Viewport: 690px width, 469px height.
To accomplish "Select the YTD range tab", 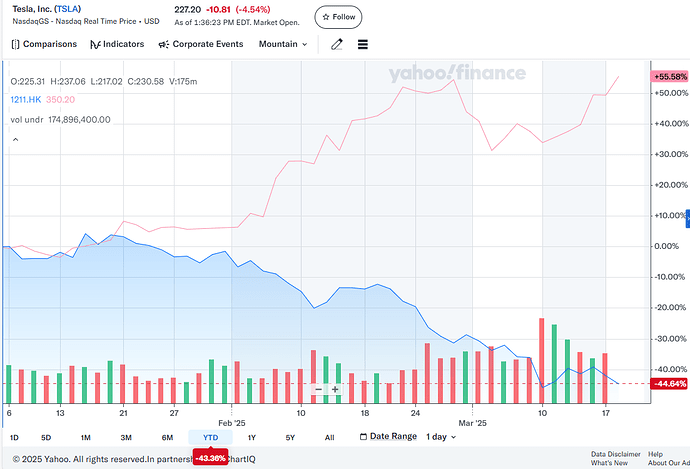I will [210, 437].
